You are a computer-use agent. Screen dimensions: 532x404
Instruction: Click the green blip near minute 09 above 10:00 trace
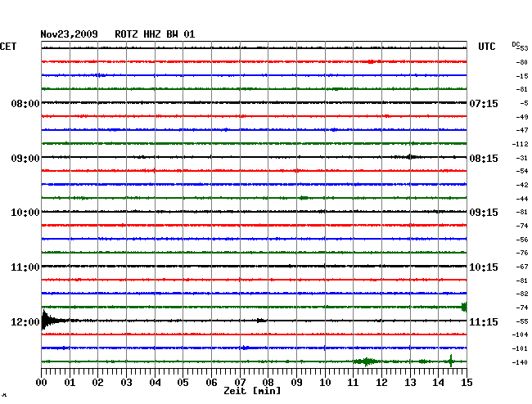pyautogui.click(x=304, y=198)
